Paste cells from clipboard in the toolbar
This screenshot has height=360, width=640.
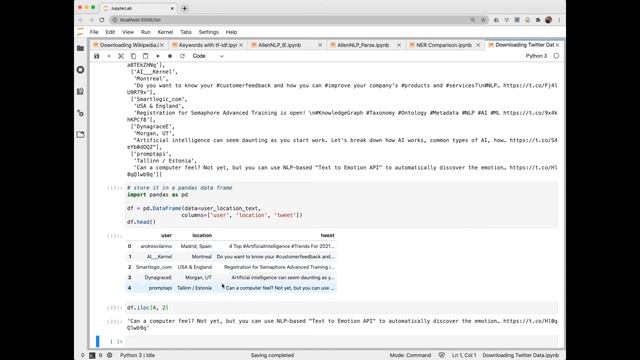pyautogui.click(x=146, y=56)
